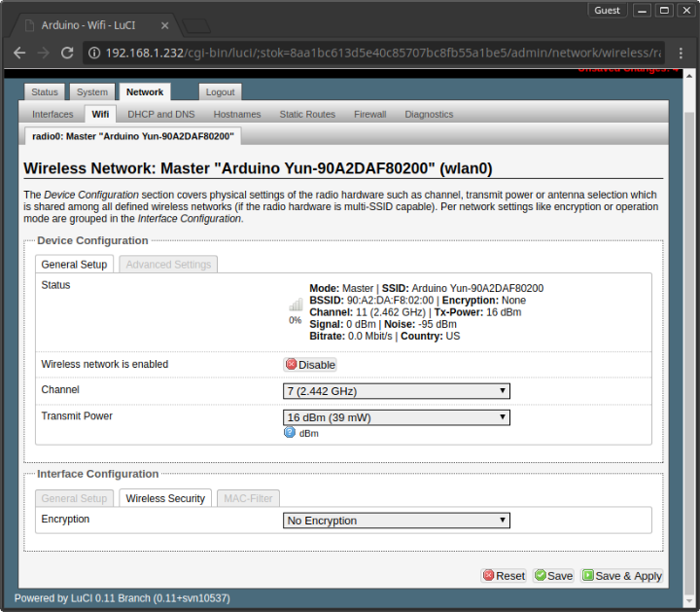Open the System main tab

(92, 92)
